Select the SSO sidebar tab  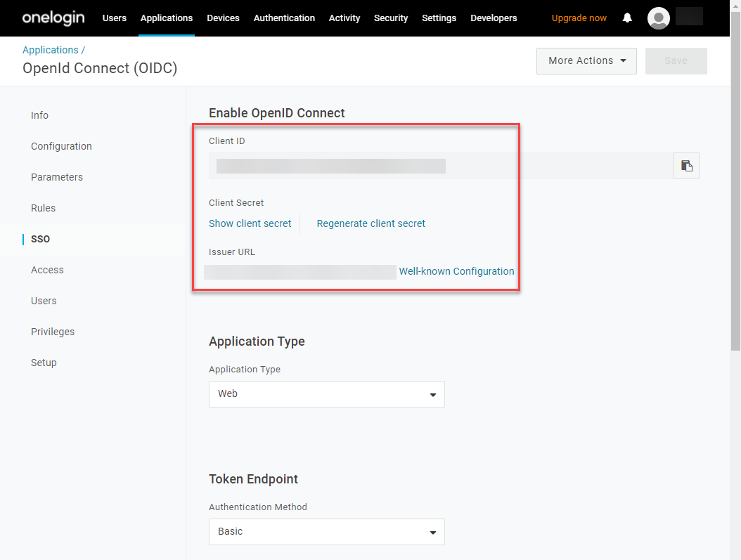pos(40,239)
